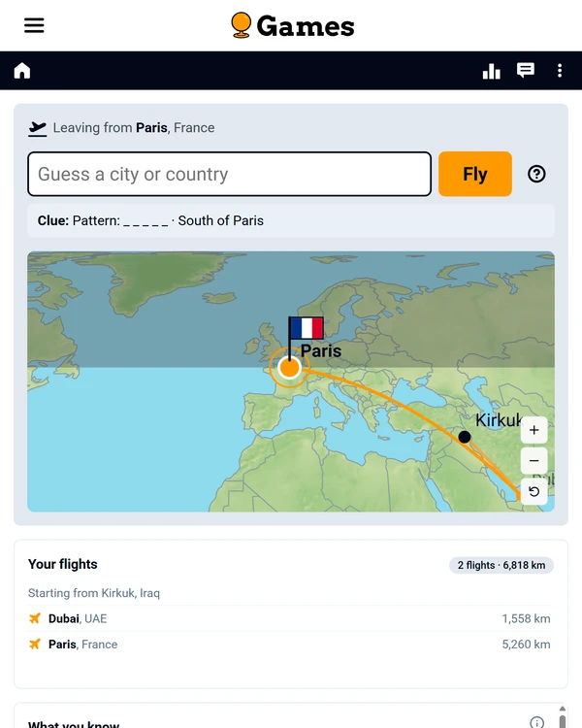Click Leaving from Paris, France label
582x728 pixels.
pos(134,128)
